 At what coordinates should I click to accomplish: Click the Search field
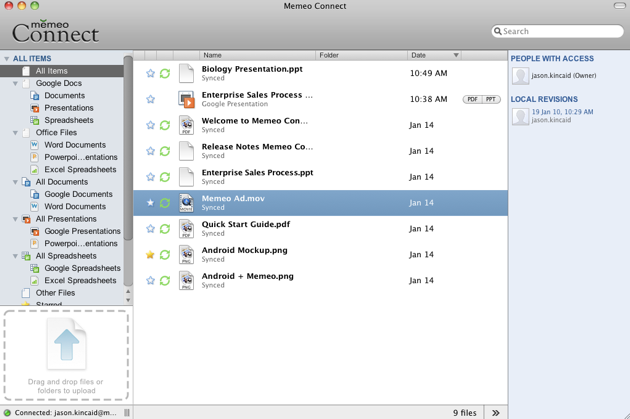560,31
